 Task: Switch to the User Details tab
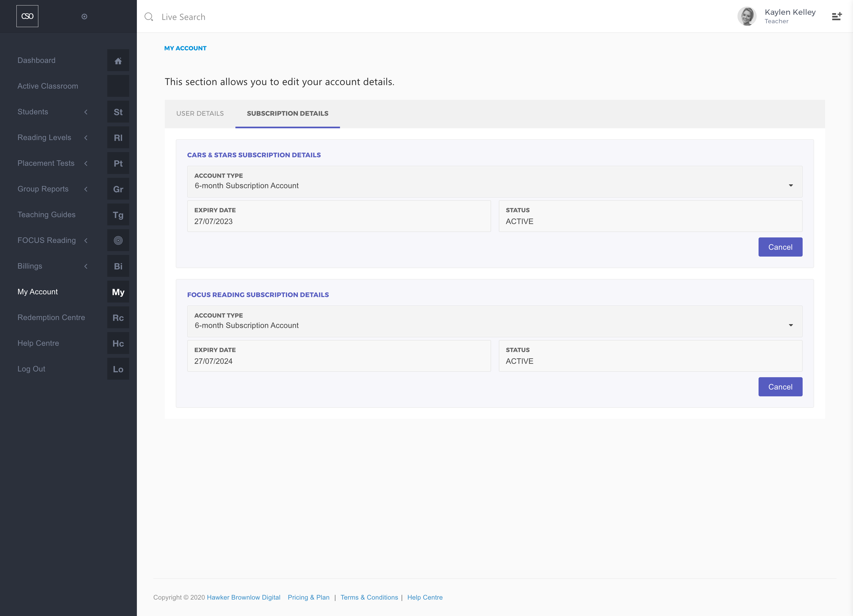pos(200,114)
